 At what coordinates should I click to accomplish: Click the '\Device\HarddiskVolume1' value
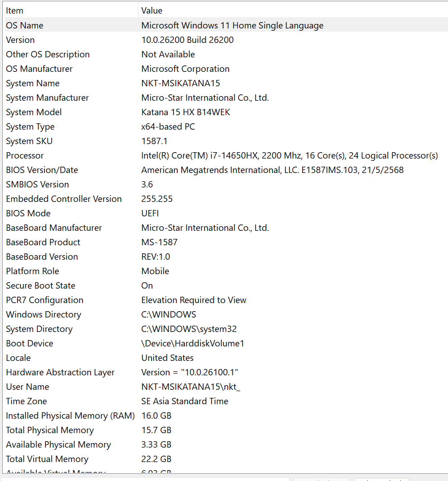pyautogui.click(x=193, y=343)
